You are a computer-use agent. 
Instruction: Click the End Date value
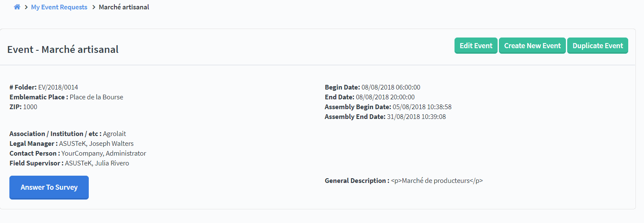pyautogui.click(x=386, y=97)
